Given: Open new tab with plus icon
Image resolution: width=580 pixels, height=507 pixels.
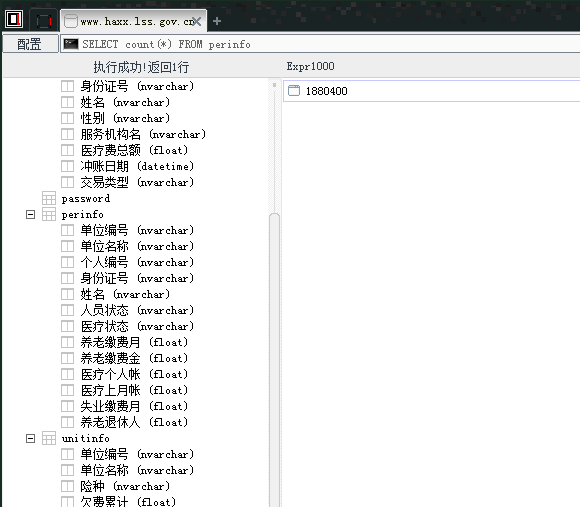Looking at the screenshot, I should click(x=217, y=21).
